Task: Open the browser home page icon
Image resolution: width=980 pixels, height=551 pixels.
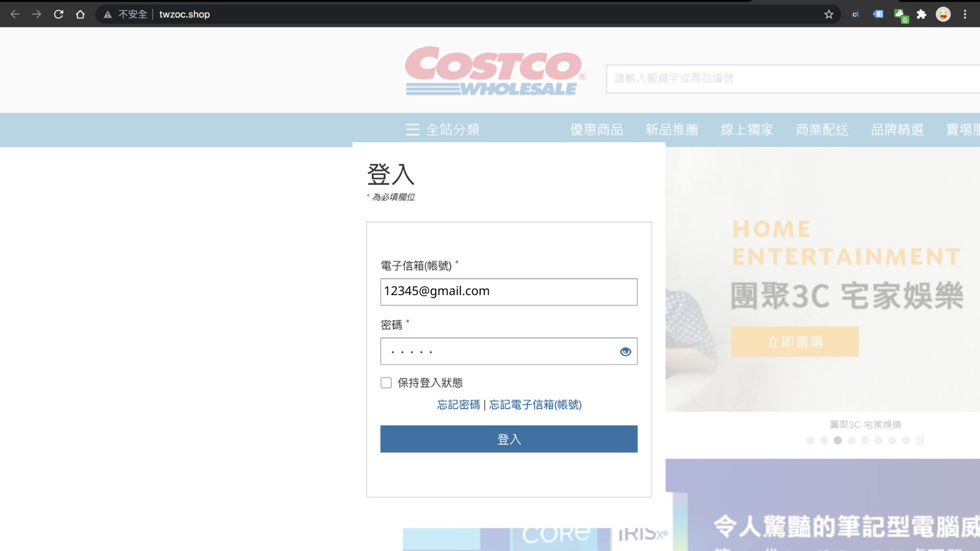Action: tap(80, 14)
